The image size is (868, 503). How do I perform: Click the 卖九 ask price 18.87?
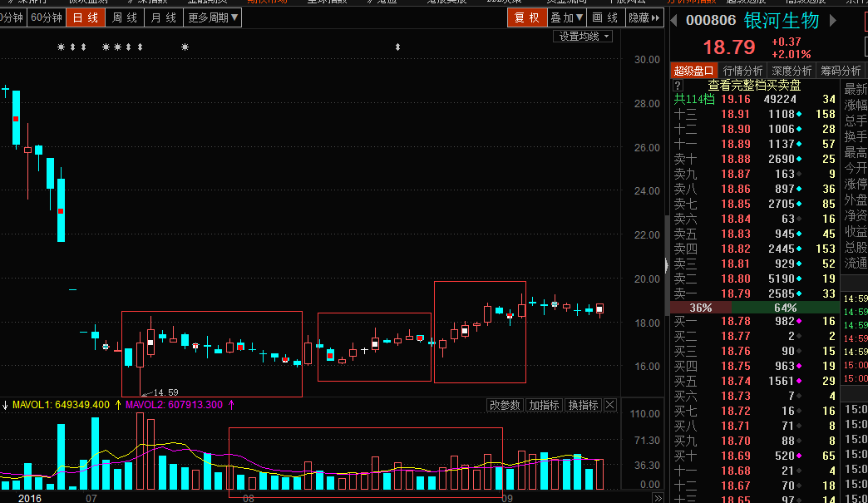(736, 175)
